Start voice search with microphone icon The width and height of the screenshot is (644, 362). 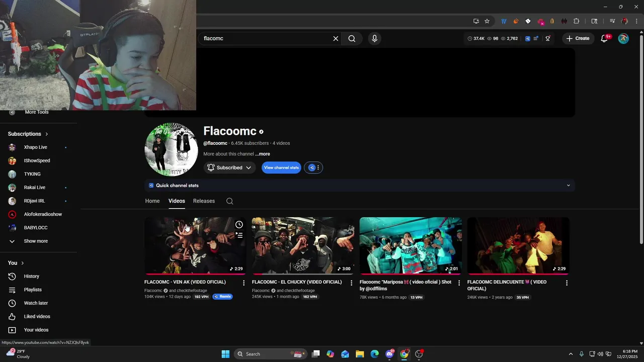point(374,38)
